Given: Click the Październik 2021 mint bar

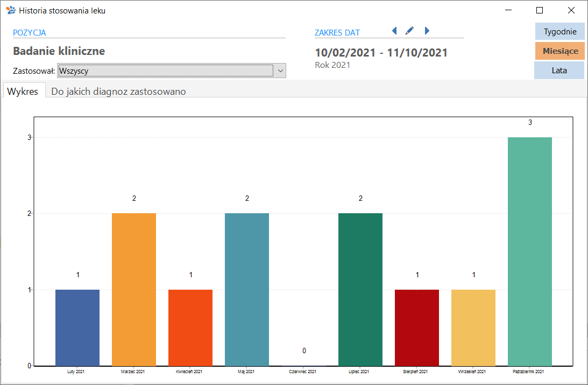Looking at the screenshot, I should click(530, 251).
